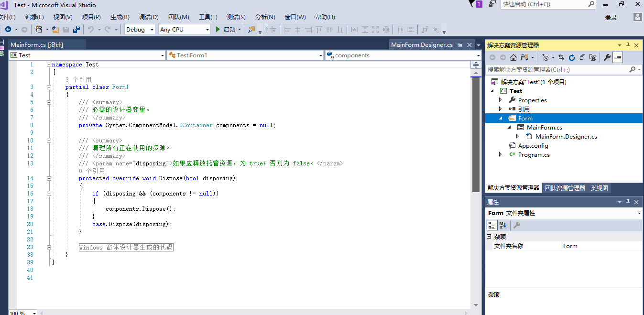Viewport: 644px width, 315px height.
Task: Click Sync with Active Document arrows icon
Action: 561,57
